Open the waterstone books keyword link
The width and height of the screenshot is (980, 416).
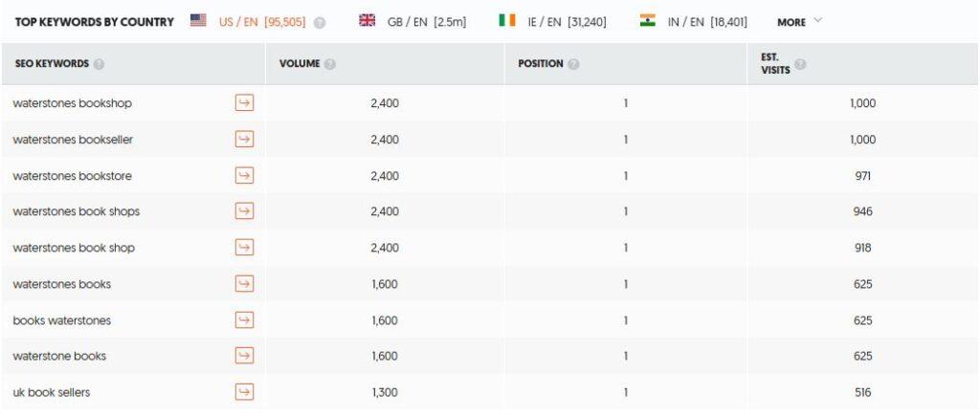[59, 356]
